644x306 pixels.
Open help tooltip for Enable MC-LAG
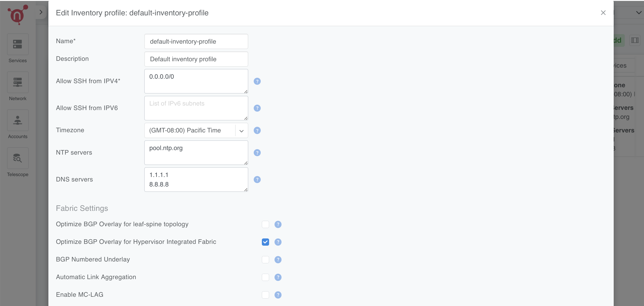(278, 295)
